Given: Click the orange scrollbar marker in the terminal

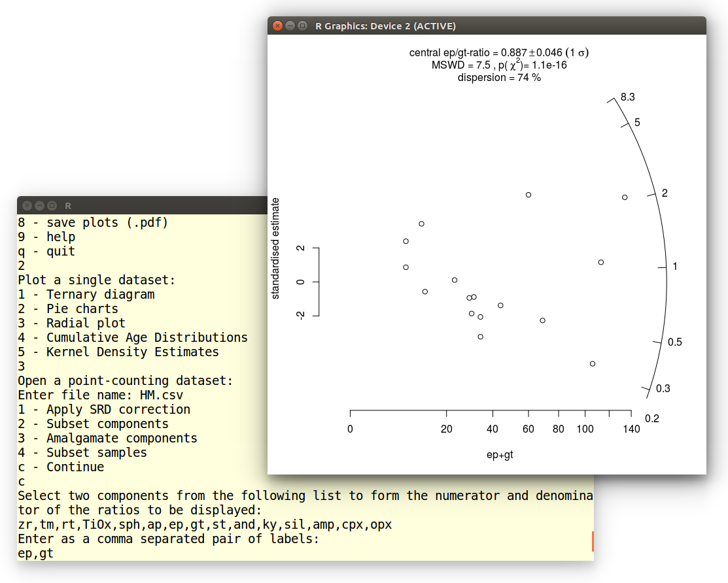Looking at the screenshot, I should pyautogui.click(x=592, y=541).
